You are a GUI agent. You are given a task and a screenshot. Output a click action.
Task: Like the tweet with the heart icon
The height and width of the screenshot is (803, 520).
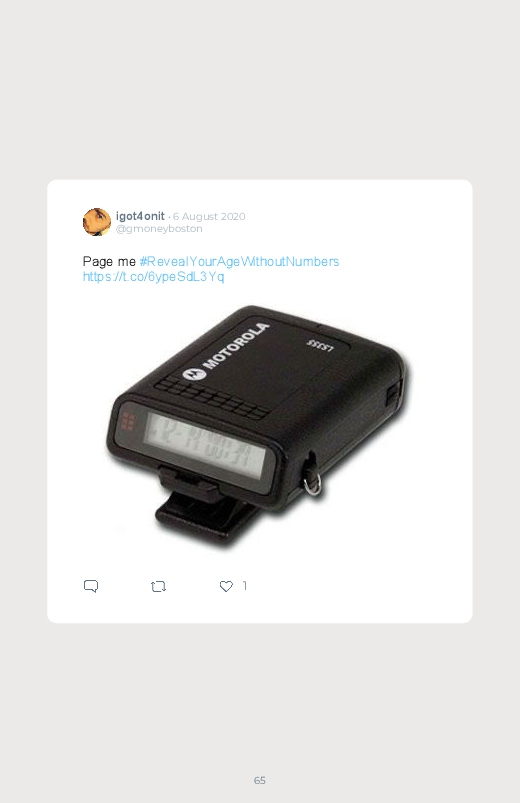click(x=226, y=586)
